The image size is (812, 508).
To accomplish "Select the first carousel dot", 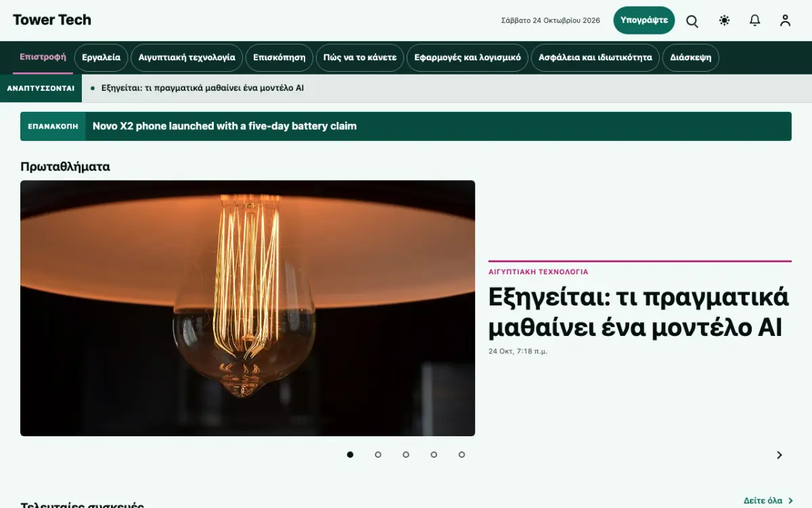I will point(350,454).
